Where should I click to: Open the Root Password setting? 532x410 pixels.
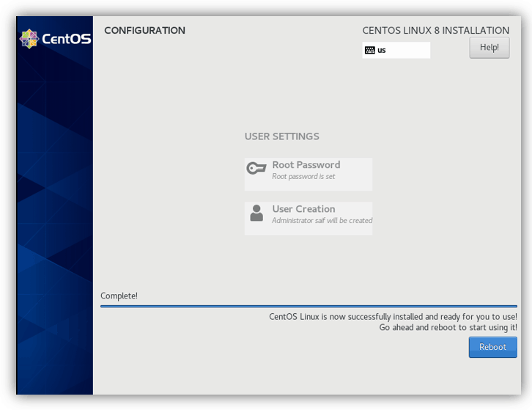pos(308,174)
